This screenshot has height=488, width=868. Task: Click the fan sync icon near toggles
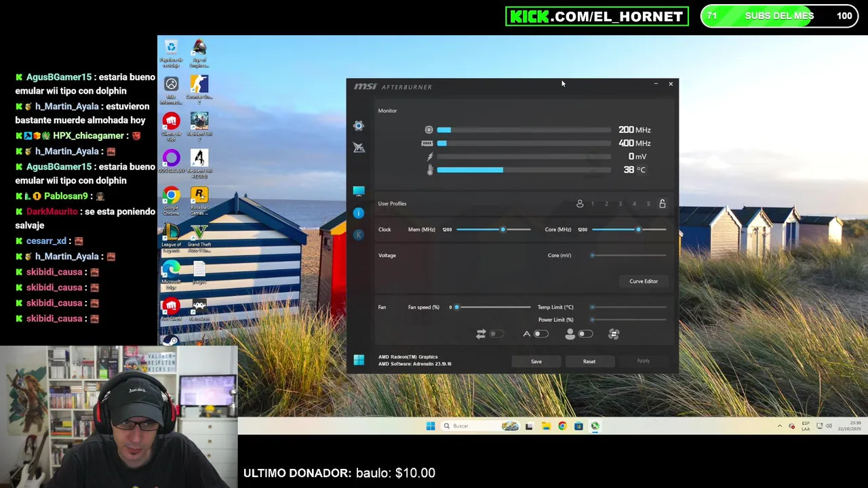click(x=614, y=333)
